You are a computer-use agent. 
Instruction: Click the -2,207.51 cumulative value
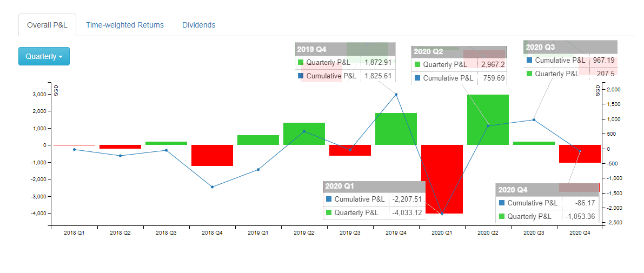[x=407, y=199]
